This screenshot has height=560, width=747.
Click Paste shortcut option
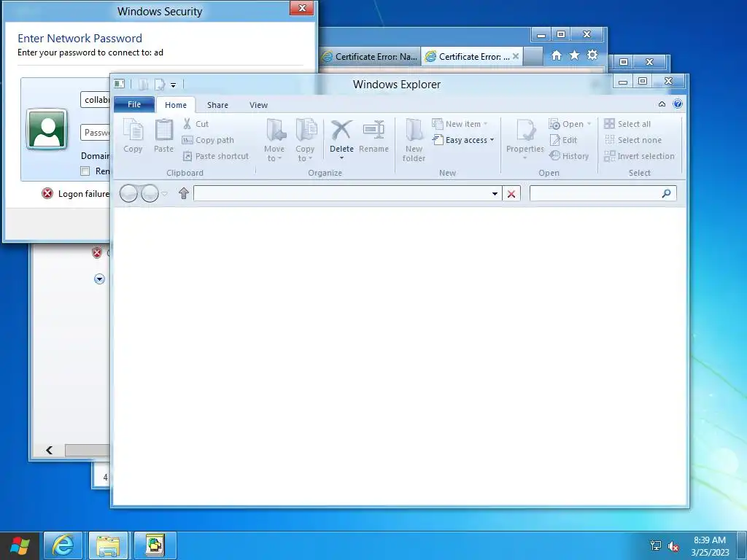click(x=216, y=156)
